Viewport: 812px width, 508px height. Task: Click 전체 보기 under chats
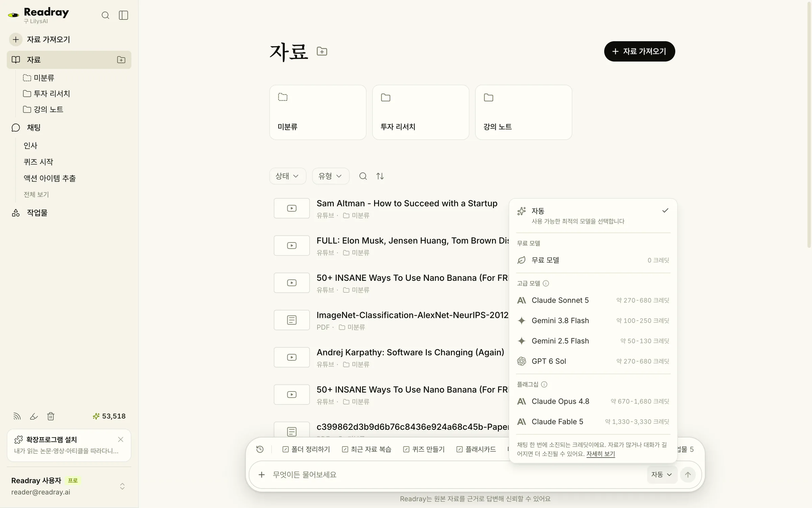[36, 194]
